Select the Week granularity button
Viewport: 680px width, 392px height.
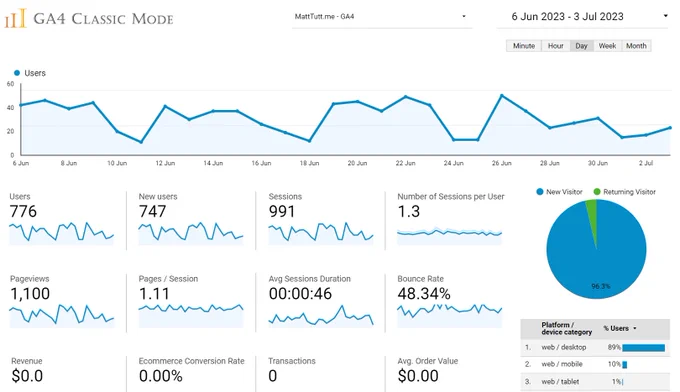[x=607, y=46]
